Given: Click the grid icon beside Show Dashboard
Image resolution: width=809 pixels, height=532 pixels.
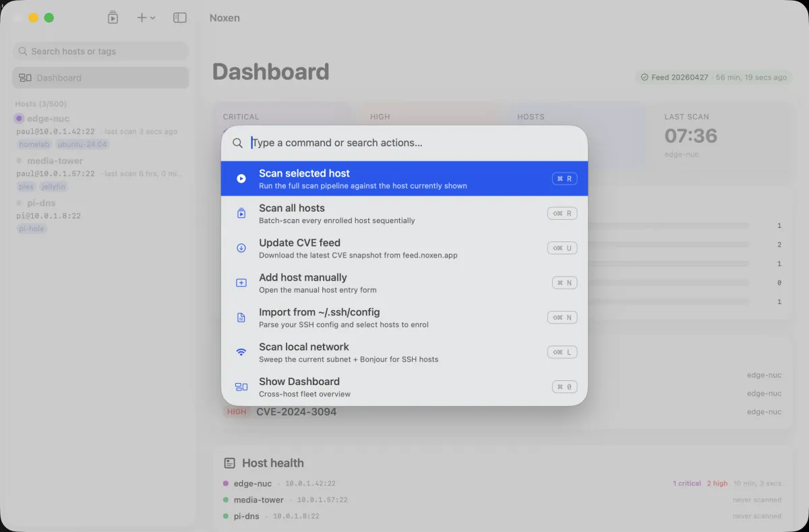Looking at the screenshot, I should click(241, 386).
